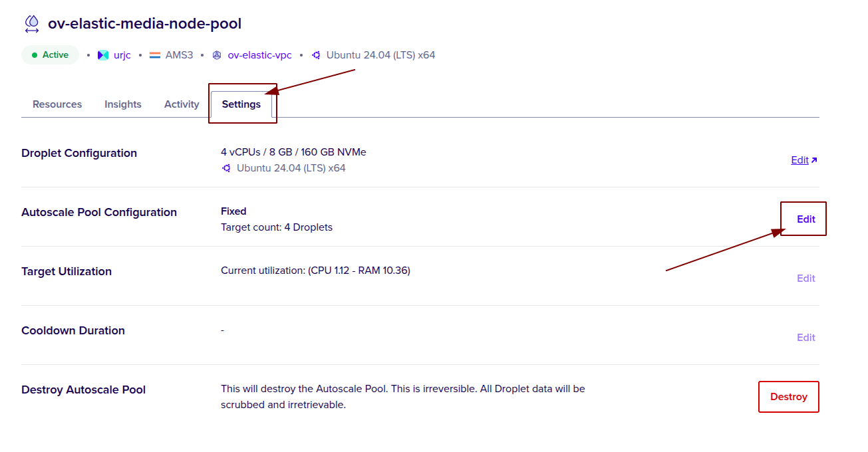Viewport: 868px width, 452px height.
Task: Switch to the Resources tab
Action: point(57,104)
